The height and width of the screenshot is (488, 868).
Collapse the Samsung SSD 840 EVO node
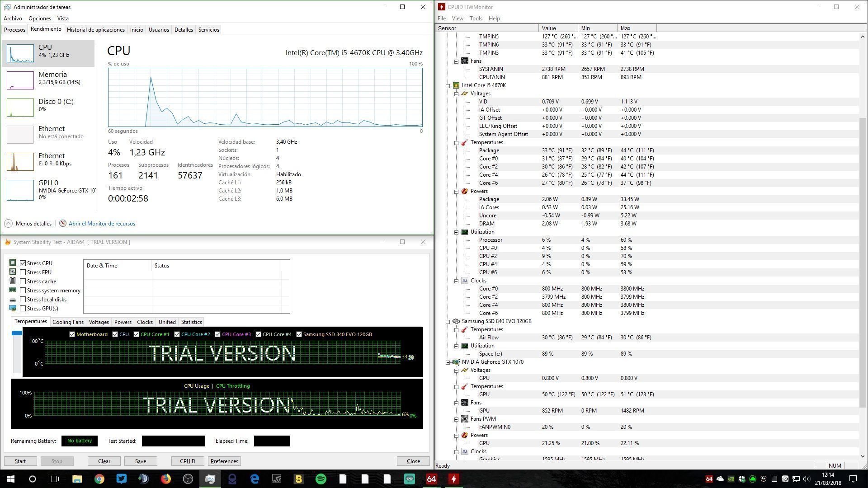tap(448, 321)
